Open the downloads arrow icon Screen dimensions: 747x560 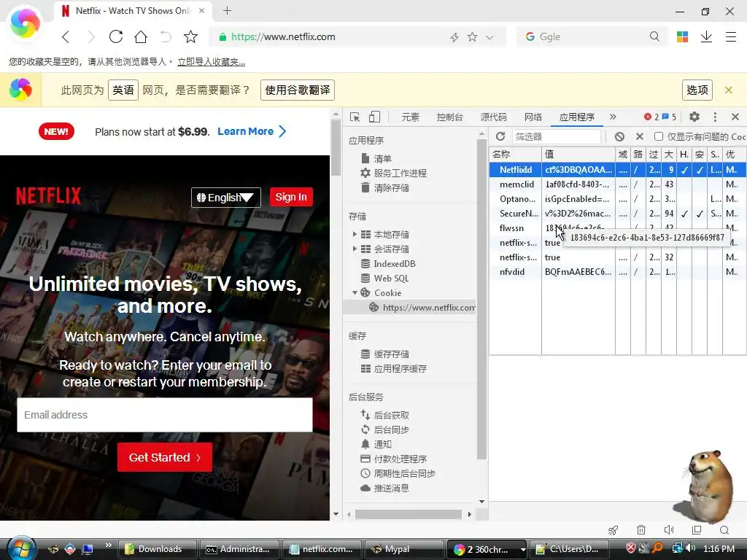pos(706,36)
